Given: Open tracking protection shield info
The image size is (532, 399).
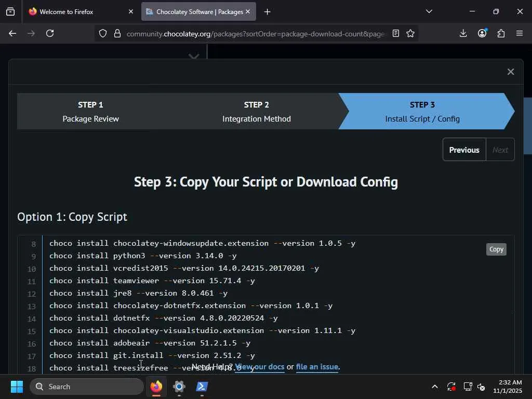Looking at the screenshot, I should click(103, 33).
